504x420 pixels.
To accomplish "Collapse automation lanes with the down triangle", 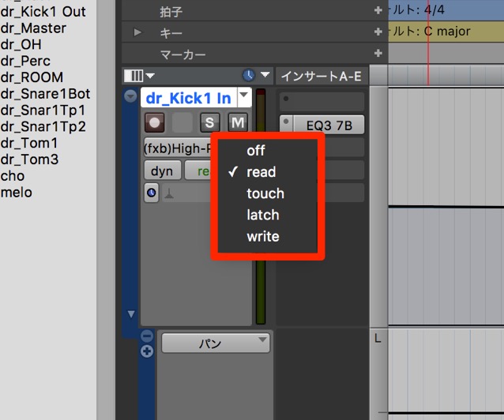I will (131, 313).
